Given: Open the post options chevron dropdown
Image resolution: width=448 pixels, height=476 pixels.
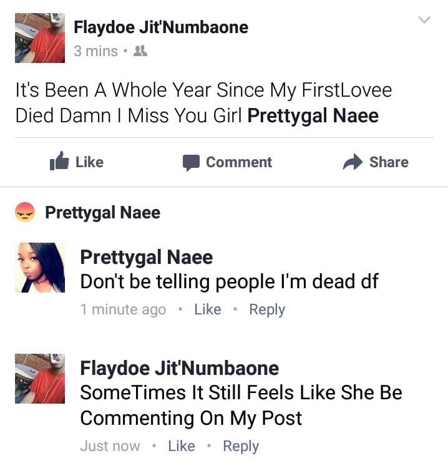Looking at the screenshot, I should point(424,21).
